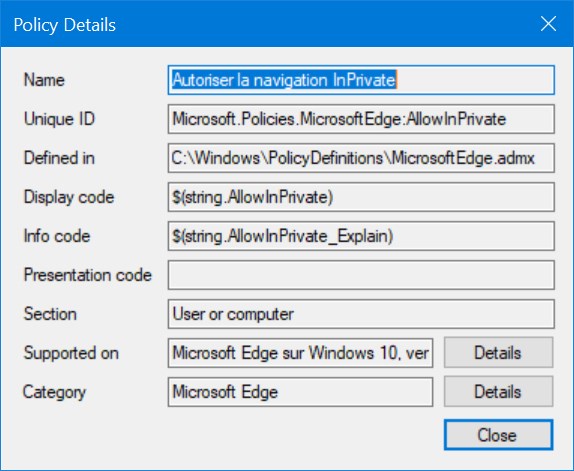Click the empty Presentation code field

point(361,275)
